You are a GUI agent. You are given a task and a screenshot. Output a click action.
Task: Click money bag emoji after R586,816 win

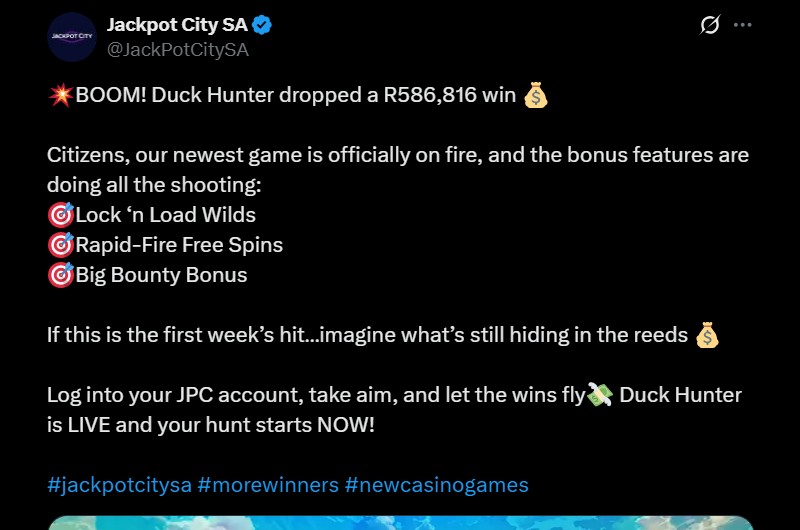tap(536, 96)
